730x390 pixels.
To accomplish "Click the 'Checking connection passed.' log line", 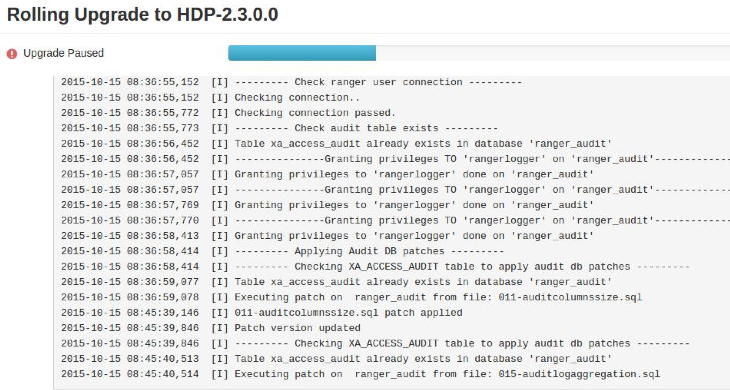I will 228,113.
